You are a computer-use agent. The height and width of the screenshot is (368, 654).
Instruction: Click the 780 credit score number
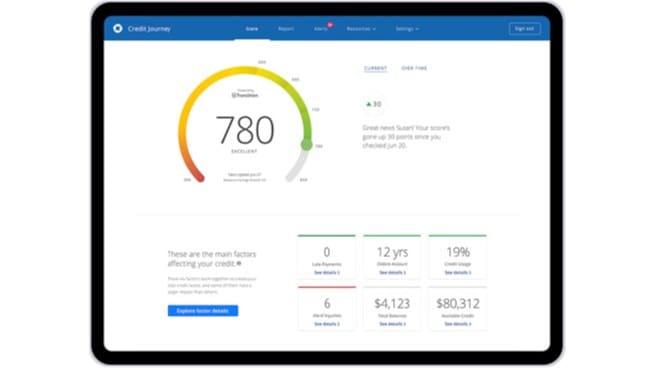pos(245,130)
